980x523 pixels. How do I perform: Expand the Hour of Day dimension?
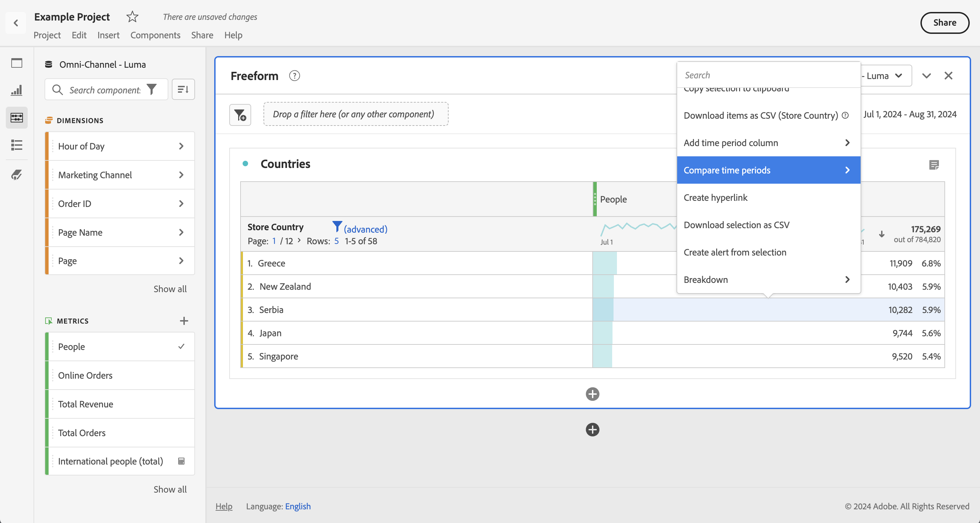point(181,146)
